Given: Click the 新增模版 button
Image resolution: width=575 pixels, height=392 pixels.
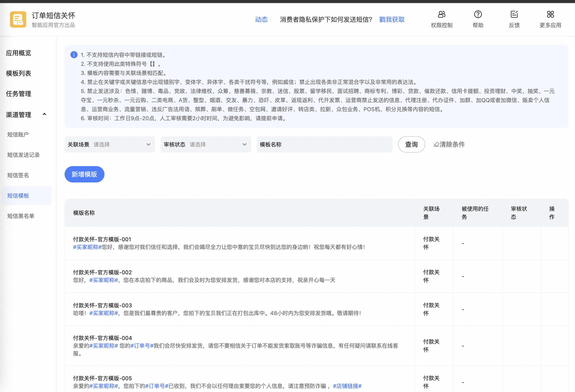Looking at the screenshot, I should pyautogui.click(x=84, y=174).
